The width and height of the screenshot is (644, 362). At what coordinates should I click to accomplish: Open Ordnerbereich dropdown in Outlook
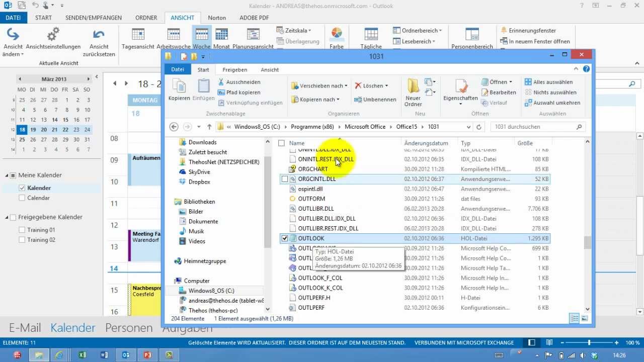[418, 31]
